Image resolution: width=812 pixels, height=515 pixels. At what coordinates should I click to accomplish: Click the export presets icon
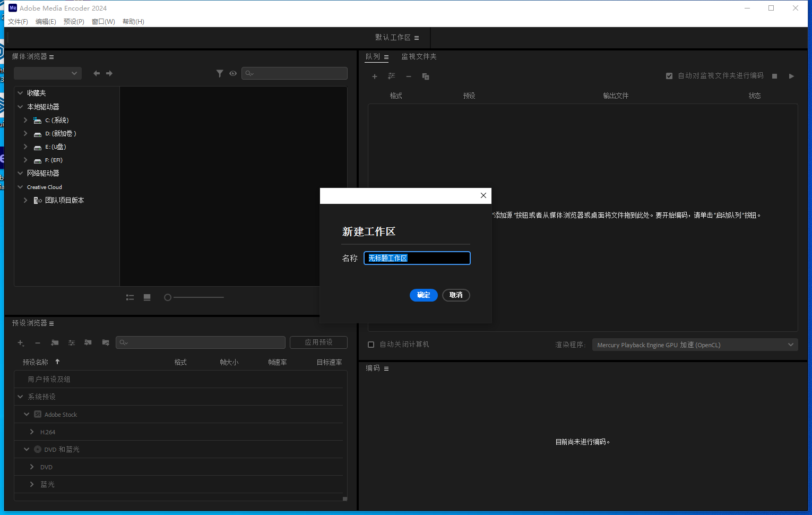pos(106,343)
